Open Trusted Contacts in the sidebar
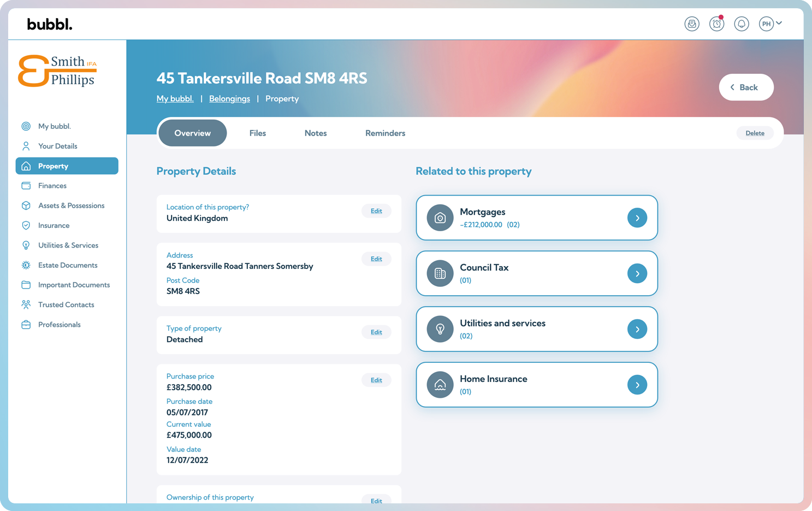The height and width of the screenshot is (511, 812). point(66,305)
